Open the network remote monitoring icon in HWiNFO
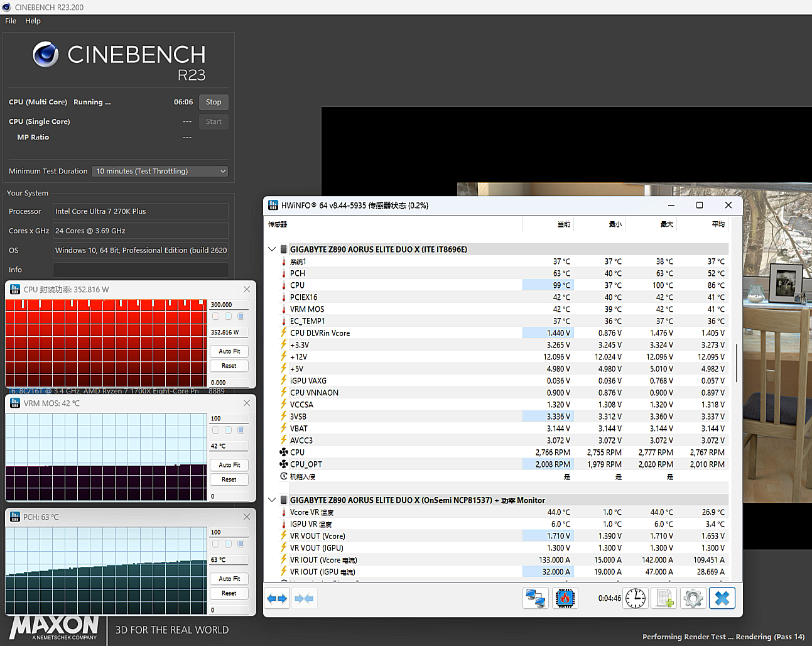 (535, 598)
